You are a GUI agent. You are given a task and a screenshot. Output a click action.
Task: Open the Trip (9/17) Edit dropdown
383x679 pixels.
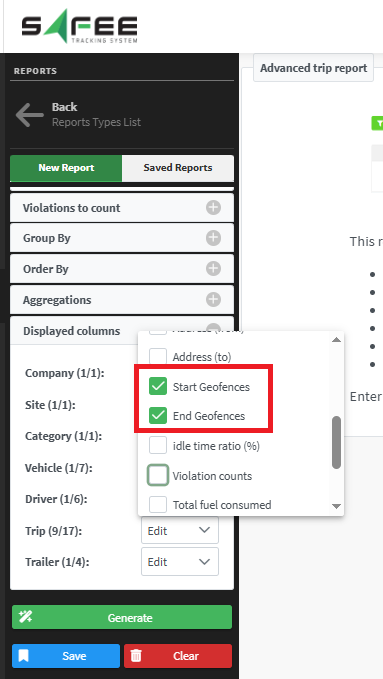180,530
